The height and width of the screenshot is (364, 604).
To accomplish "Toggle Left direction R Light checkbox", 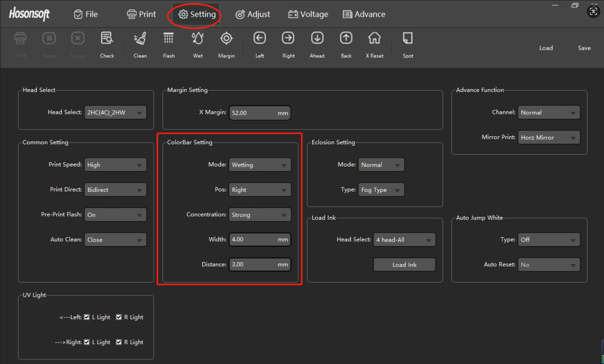I will tap(119, 317).
